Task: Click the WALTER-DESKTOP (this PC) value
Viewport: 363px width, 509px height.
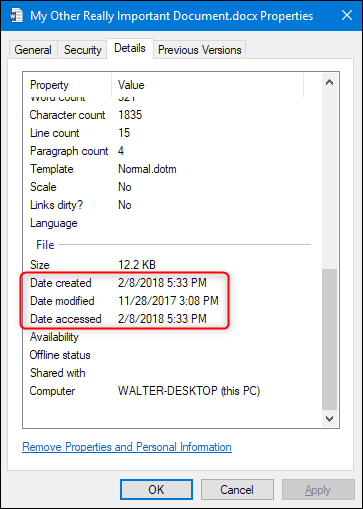Action: coord(189,391)
